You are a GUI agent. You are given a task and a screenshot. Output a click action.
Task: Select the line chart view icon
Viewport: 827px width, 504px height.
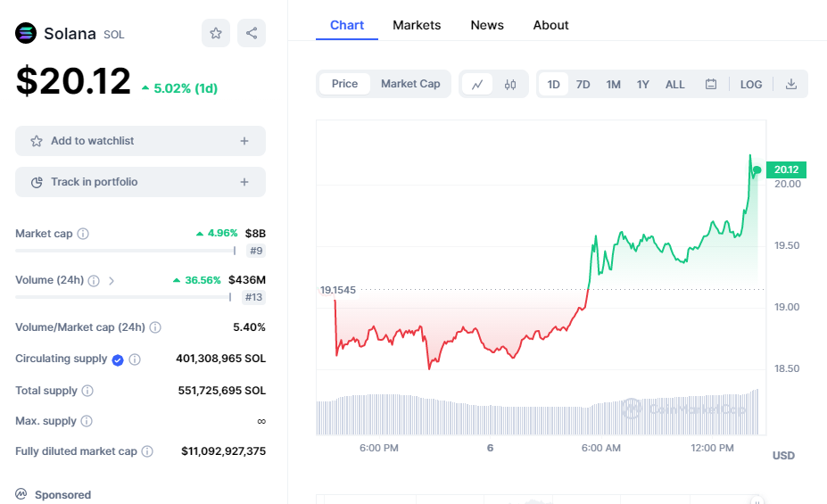477,85
